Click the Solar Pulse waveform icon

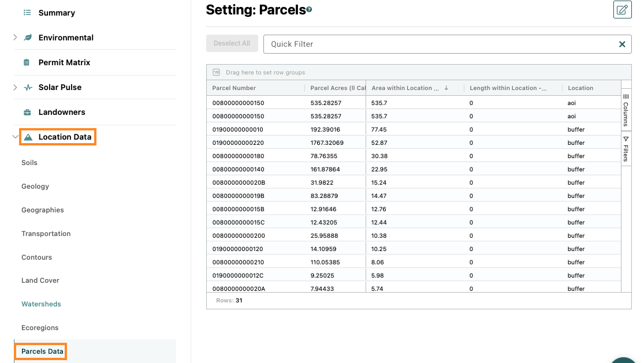(27, 87)
